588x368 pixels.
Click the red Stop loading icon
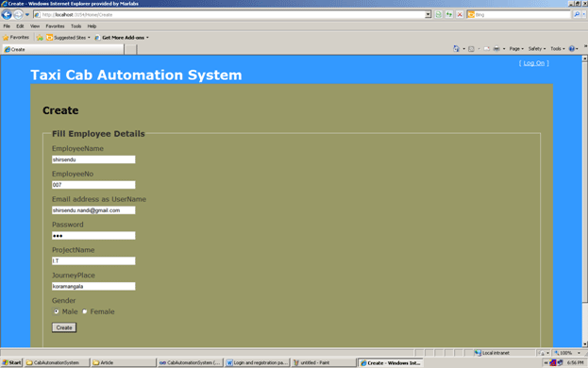[460, 14]
